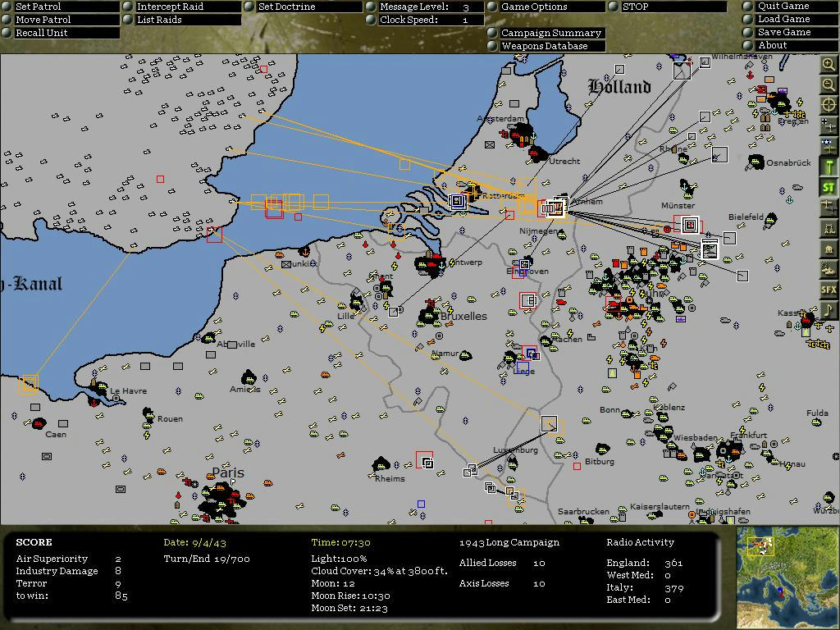Open Campaign Summary

tap(546, 33)
